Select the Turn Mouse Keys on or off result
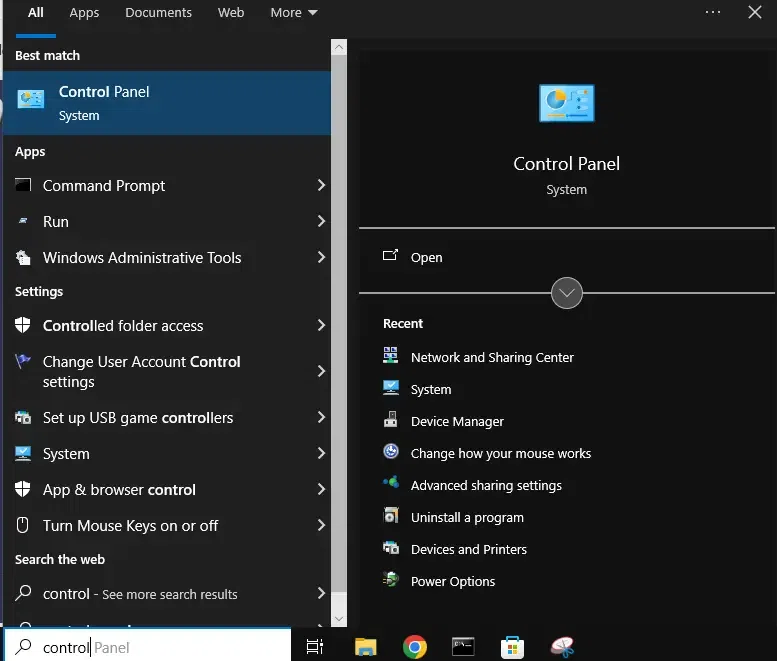The height and width of the screenshot is (661, 777). click(x=166, y=525)
